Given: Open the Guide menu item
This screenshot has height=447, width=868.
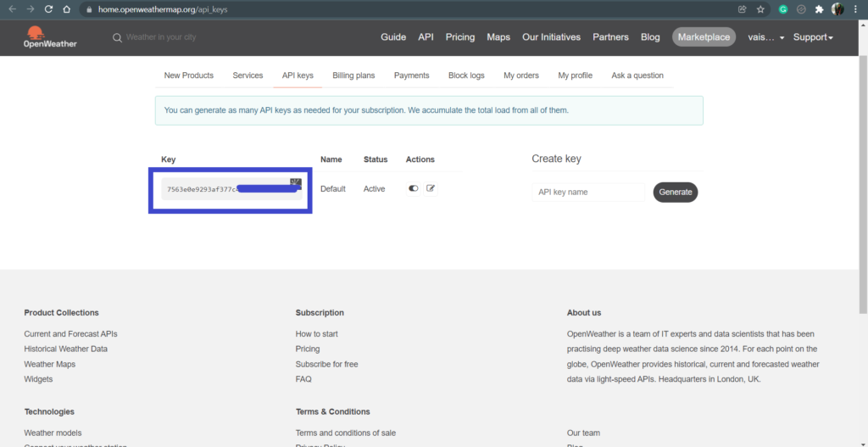Looking at the screenshot, I should coord(393,37).
